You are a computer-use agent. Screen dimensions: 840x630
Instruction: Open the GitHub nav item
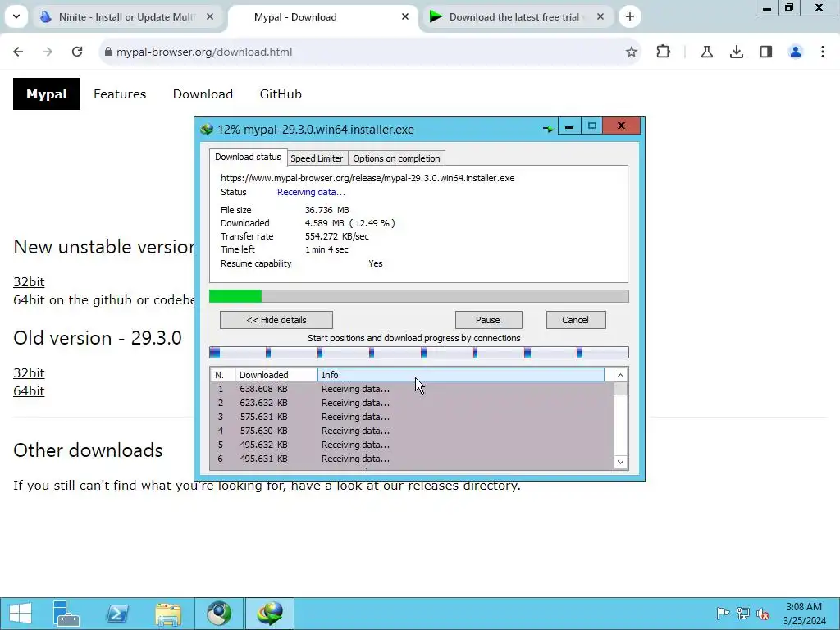[x=281, y=94]
